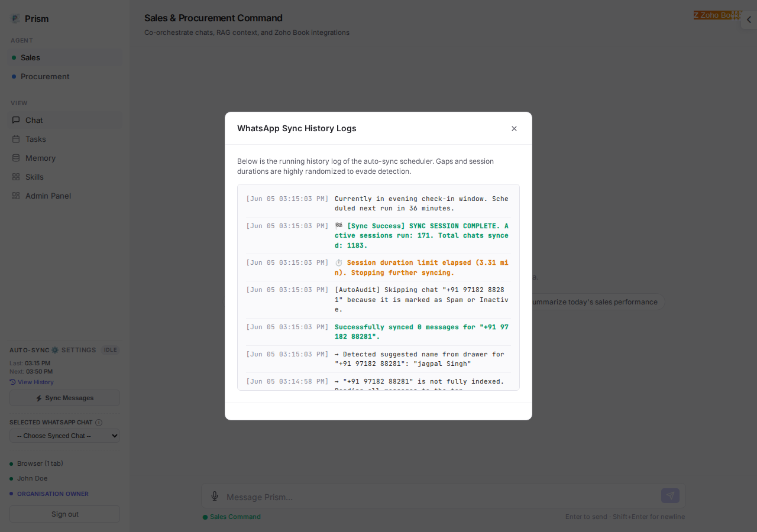The height and width of the screenshot is (532, 757).
Task: Click the Sales & Procurement Command heading
Action: point(213,18)
